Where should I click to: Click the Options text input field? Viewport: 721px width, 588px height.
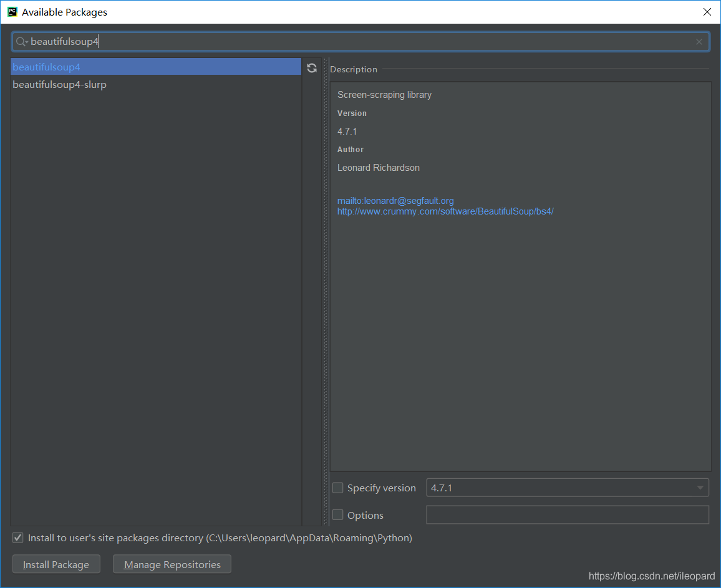coord(568,515)
